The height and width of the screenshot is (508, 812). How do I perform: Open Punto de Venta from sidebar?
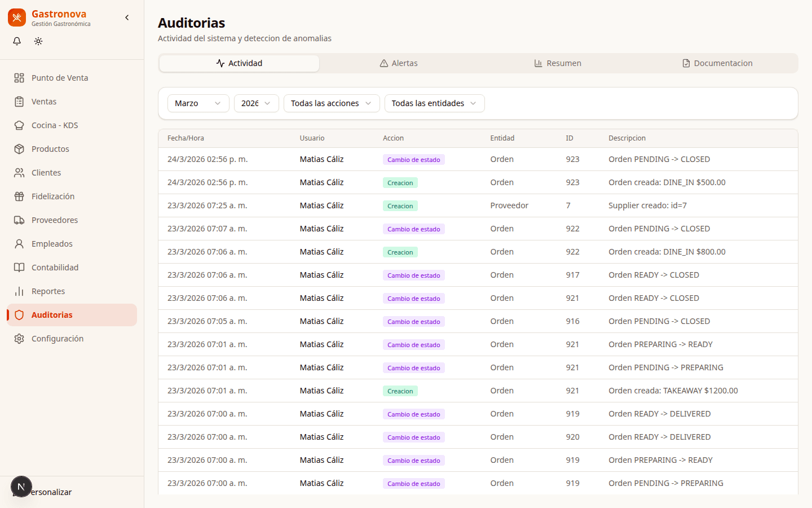tap(60, 78)
